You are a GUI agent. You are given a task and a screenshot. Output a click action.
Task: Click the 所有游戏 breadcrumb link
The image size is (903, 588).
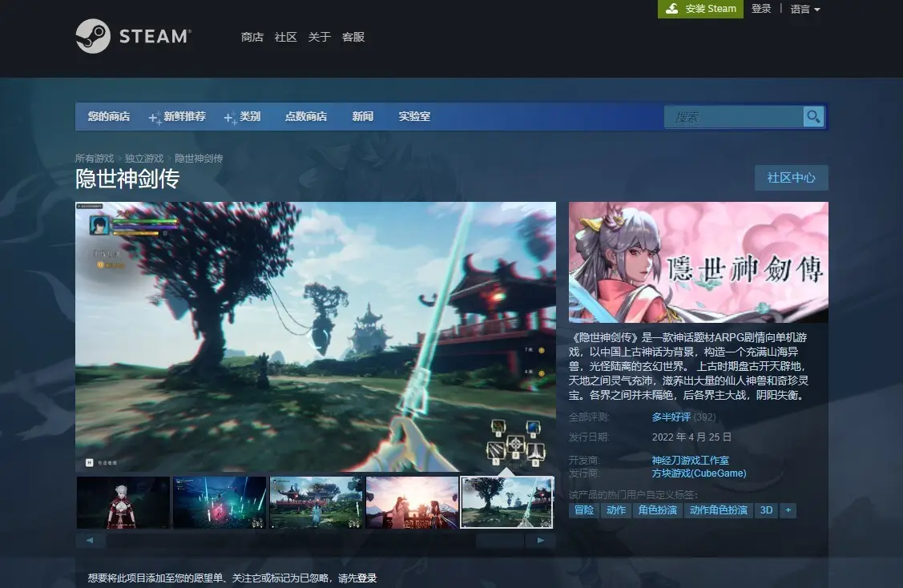[95, 159]
